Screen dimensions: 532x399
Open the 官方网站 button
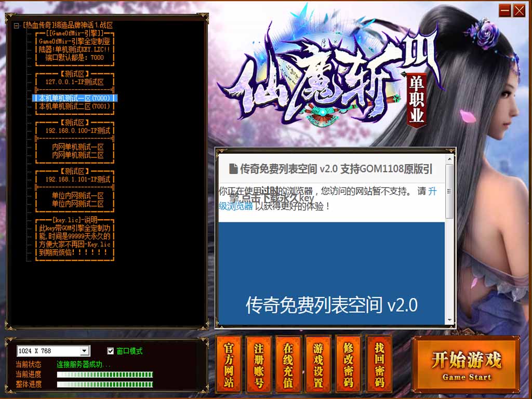tap(229, 364)
